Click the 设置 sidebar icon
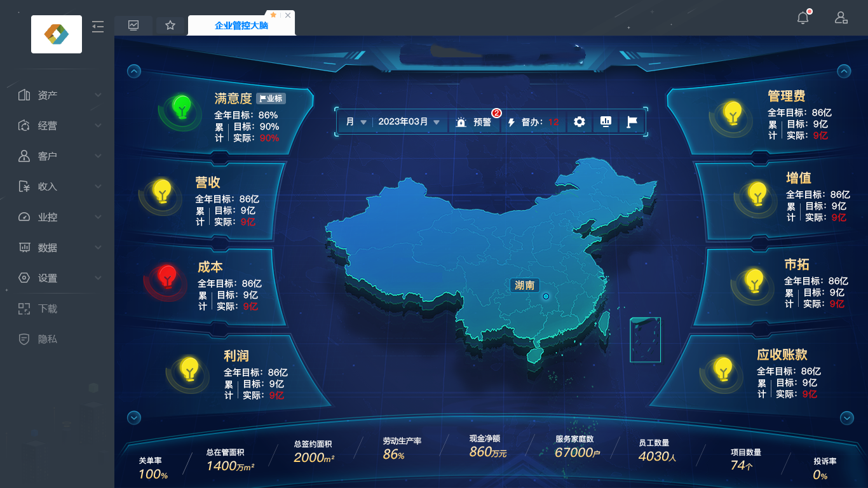This screenshot has width=868, height=488. (24, 278)
